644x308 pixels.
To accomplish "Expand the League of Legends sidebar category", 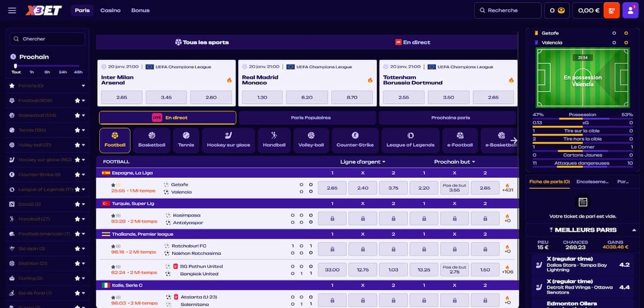I will point(83,189).
